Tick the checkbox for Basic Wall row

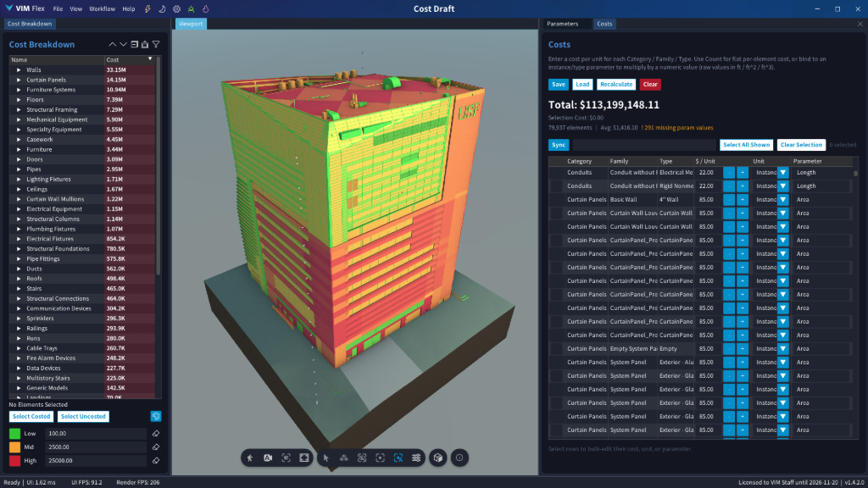[x=556, y=200]
